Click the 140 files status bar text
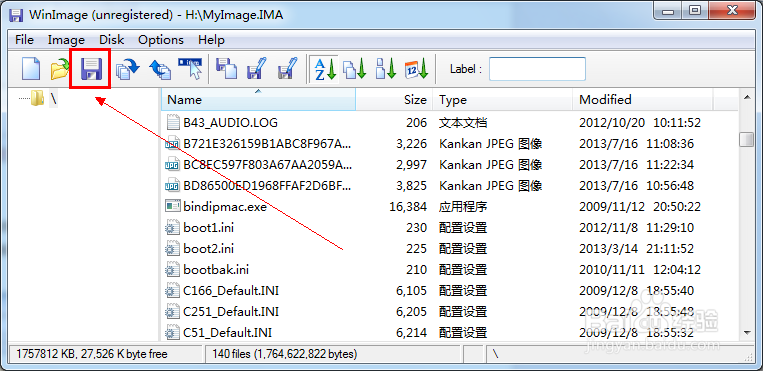Viewport: 763px width, 371px height. point(285,354)
